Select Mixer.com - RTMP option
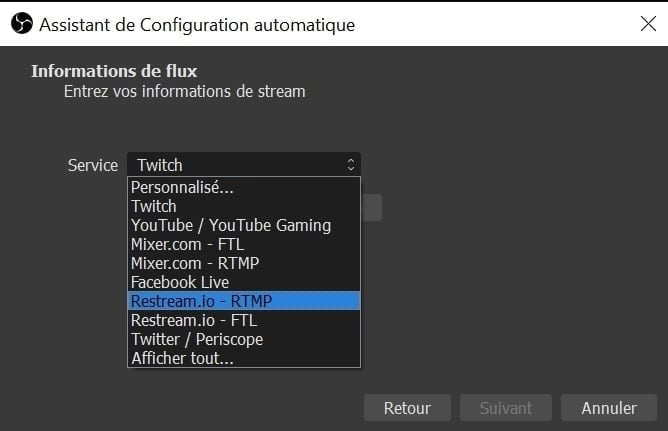Screen dimensions: 668x431 [244, 263]
